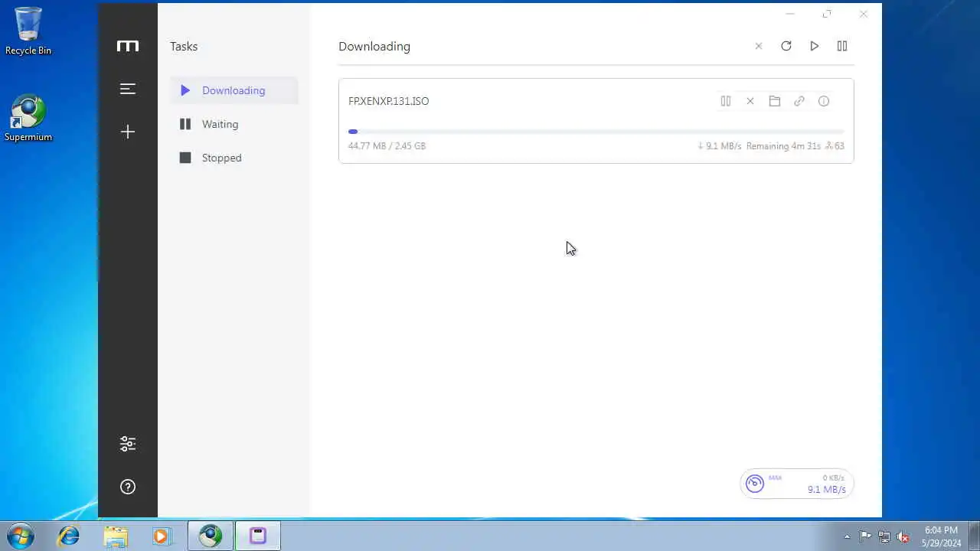Screen dimensions: 980x551
Task: Select the Downloading tasks tab
Action: click(x=234, y=90)
